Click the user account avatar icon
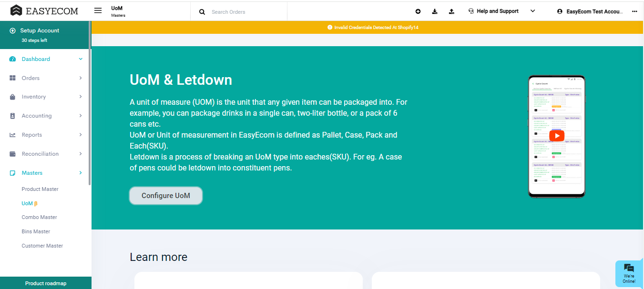644x289 pixels. tap(560, 11)
